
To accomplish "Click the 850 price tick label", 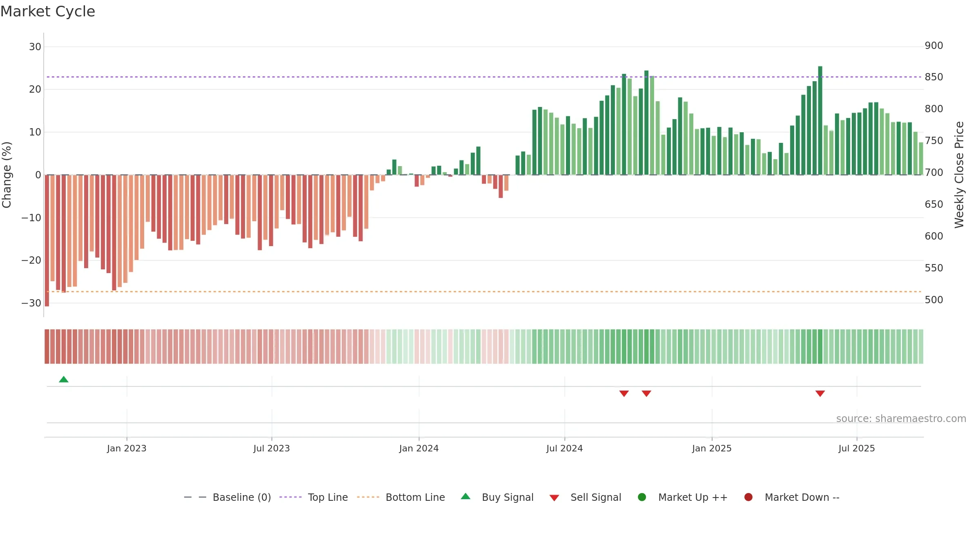I will 934,77.
